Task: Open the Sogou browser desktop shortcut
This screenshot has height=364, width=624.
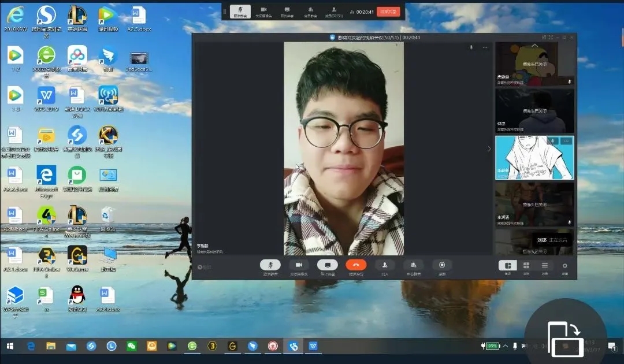Action: 46,22
